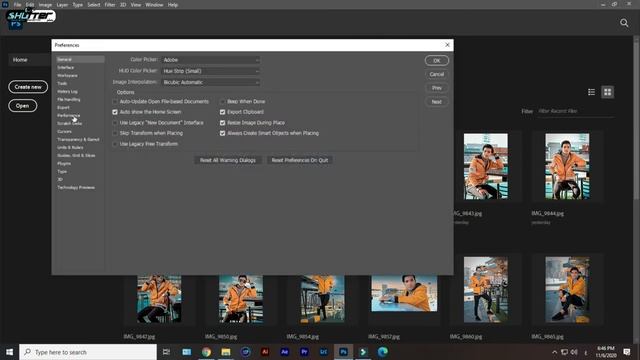Uncheck Export Clipboard option

pos(222,112)
